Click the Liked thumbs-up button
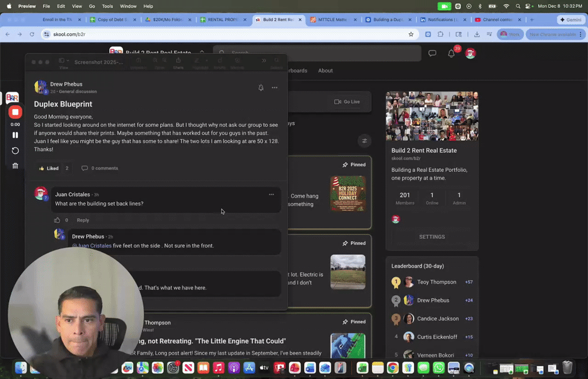The image size is (588, 379). [49, 168]
